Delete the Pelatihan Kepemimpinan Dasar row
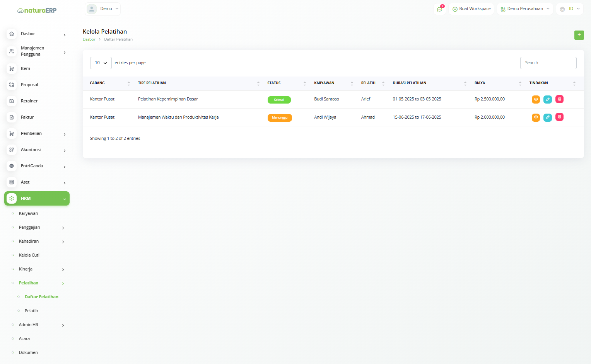This screenshot has width=591, height=364. [559, 99]
